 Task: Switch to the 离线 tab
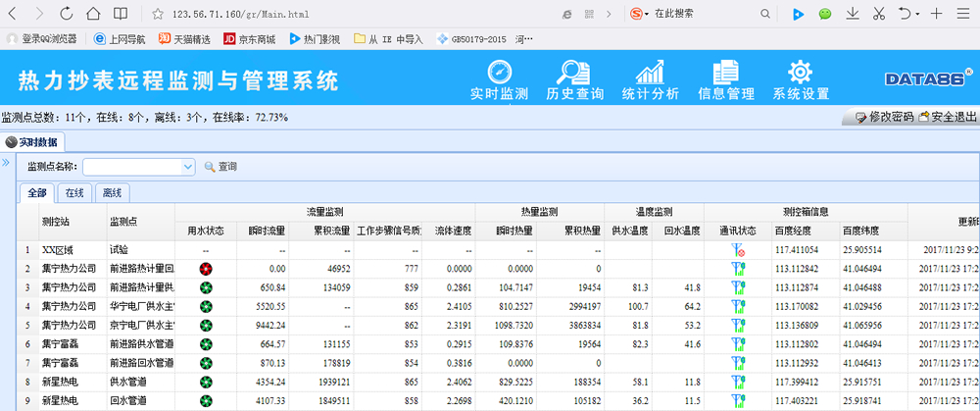pos(113,193)
